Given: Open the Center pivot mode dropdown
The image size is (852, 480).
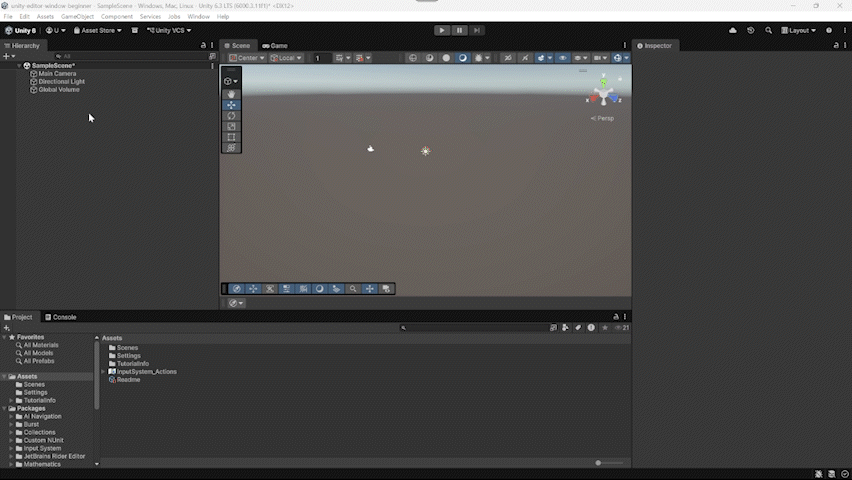Looking at the screenshot, I should pos(246,58).
